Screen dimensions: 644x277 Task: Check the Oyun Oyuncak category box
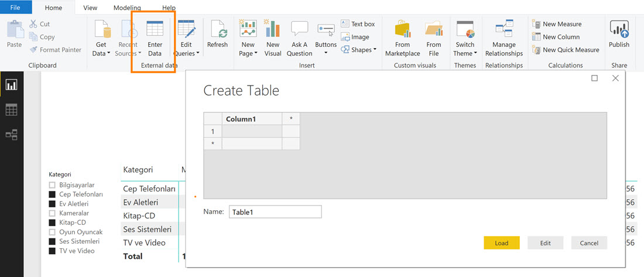coord(52,232)
